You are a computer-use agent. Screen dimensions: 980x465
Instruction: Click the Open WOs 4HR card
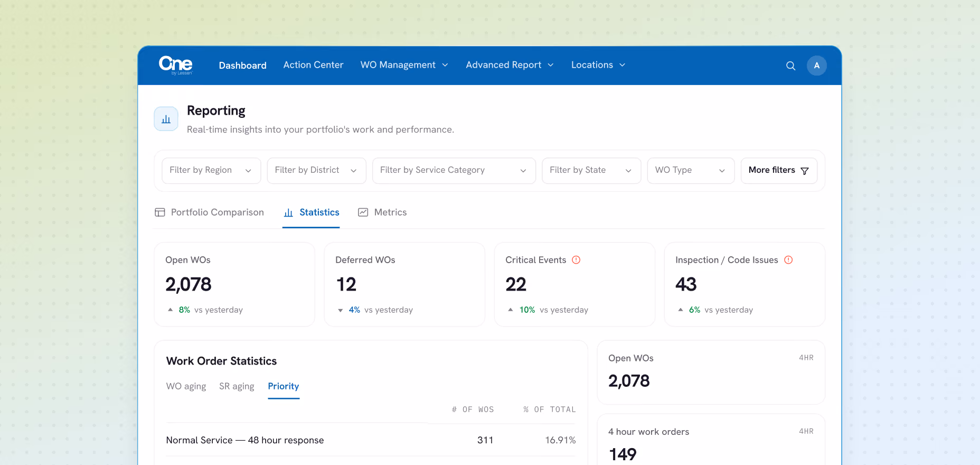(711, 372)
